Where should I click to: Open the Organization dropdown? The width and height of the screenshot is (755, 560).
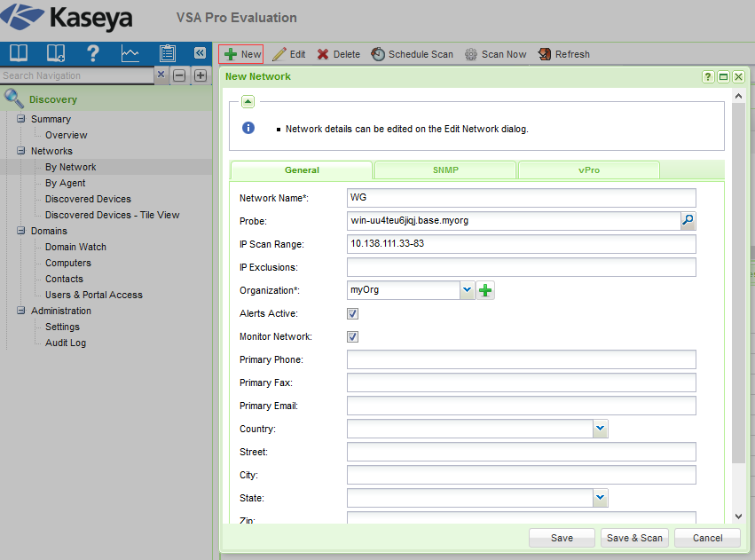[467, 290]
